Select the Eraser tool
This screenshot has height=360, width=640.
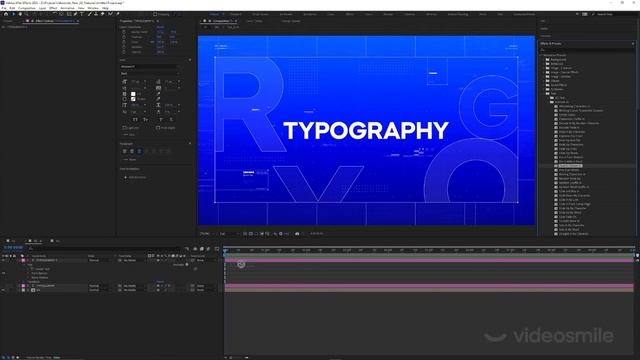point(102,14)
